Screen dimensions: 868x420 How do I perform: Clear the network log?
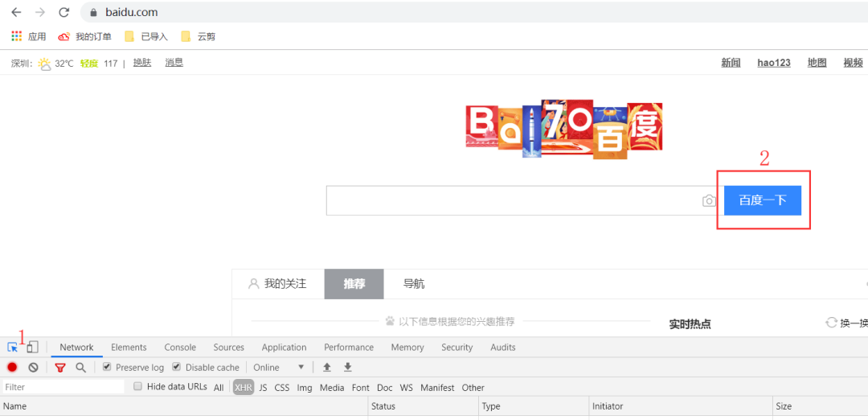33,368
